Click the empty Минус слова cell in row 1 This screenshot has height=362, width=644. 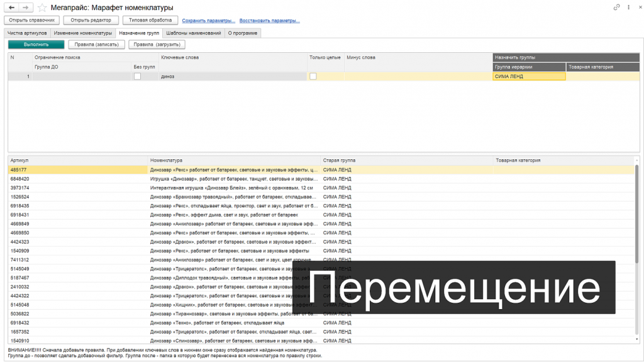(418, 77)
